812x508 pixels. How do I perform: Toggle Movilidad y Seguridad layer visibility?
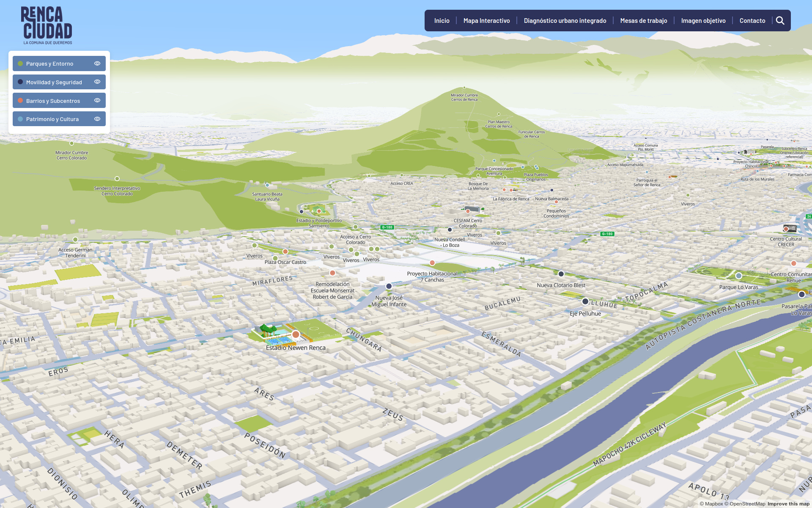click(x=97, y=82)
